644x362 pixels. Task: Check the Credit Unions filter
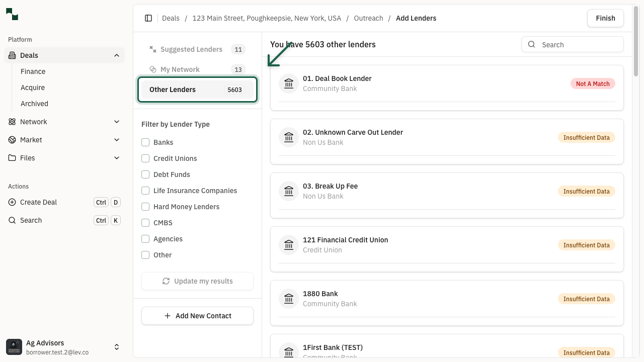pos(145,158)
